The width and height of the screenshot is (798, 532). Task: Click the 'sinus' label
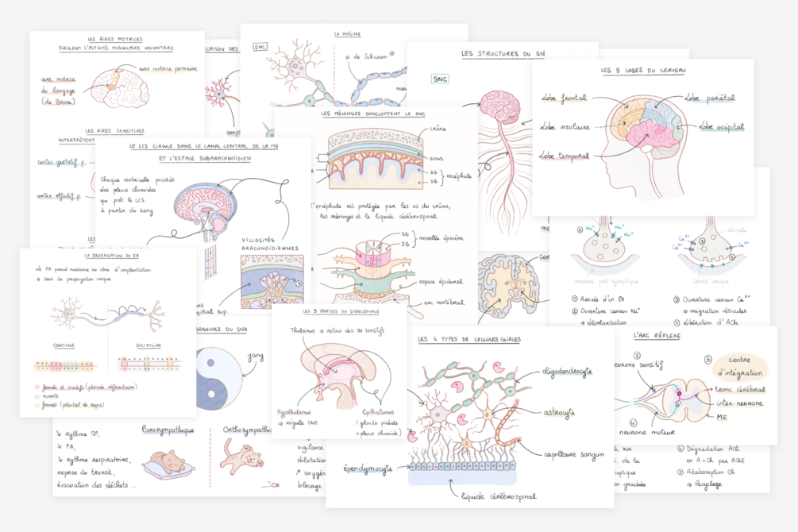pyautogui.click(x=436, y=158)
